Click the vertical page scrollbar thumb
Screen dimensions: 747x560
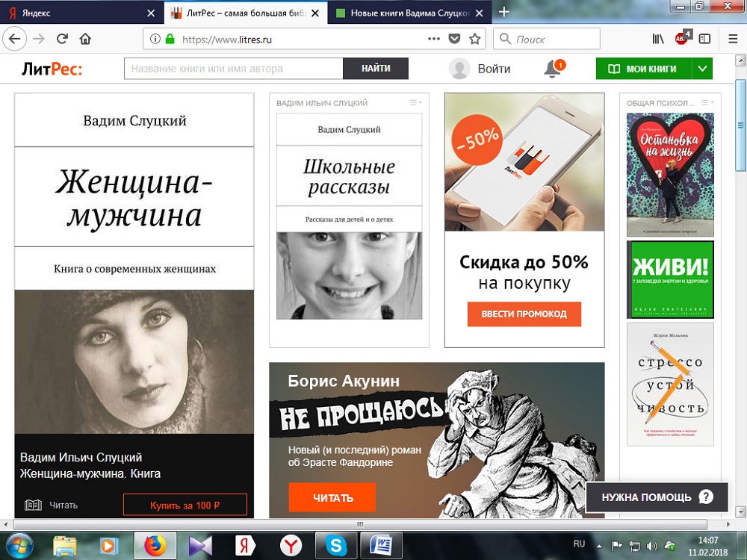pos(741,125)
